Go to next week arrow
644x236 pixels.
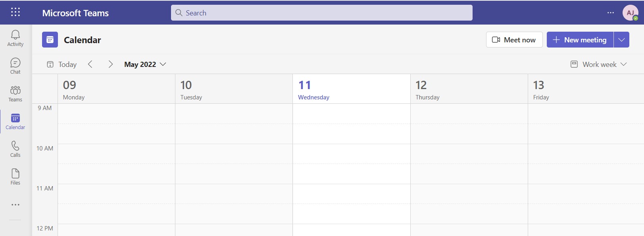[x=110, y=64]
